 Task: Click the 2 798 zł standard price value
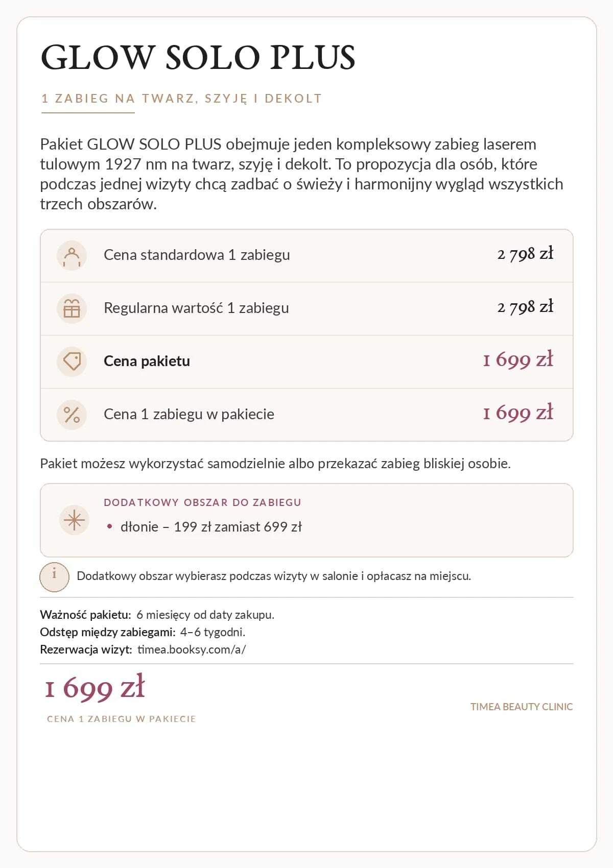tap(525, 254)
